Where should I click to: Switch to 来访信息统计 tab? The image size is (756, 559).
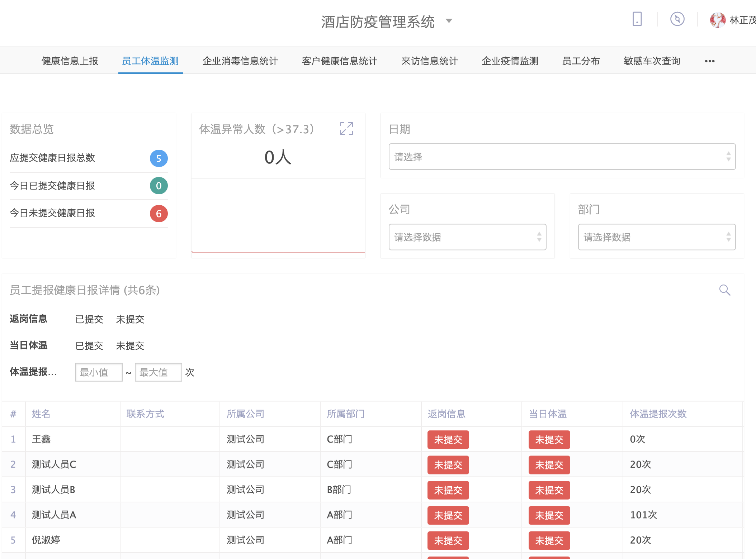[x=430, y=61]
